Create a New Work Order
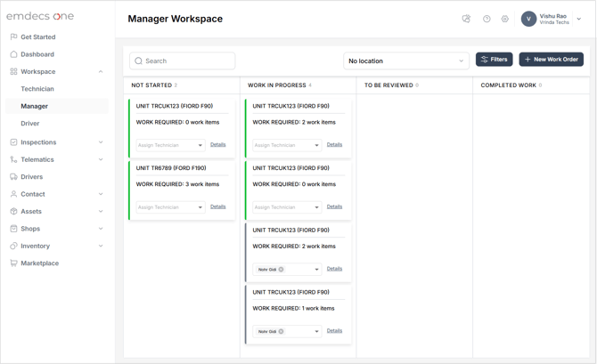The height and width of the screenshot is (364, 597). tap(551, 60)
